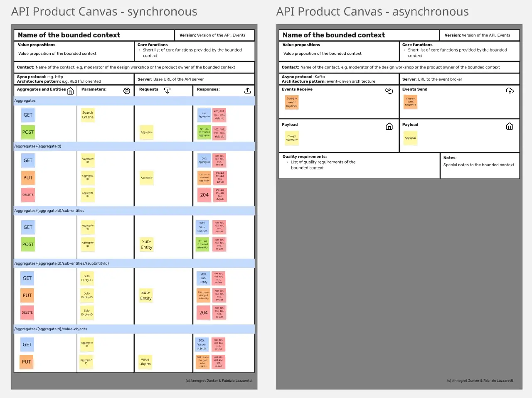Image resolution: width=532 pixels, height=398 pixels.
Task: Click the cloud upload icon in Events Send
Action: pos(510,91)
